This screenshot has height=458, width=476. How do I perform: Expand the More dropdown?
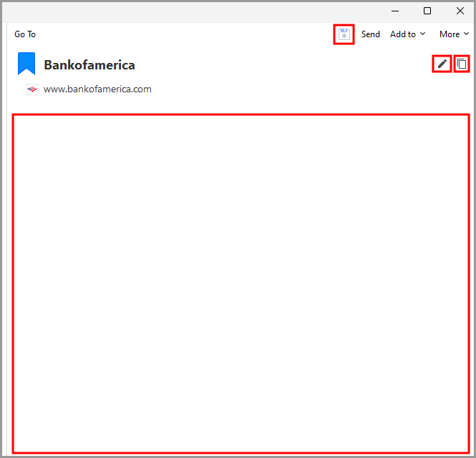[454, 34]
